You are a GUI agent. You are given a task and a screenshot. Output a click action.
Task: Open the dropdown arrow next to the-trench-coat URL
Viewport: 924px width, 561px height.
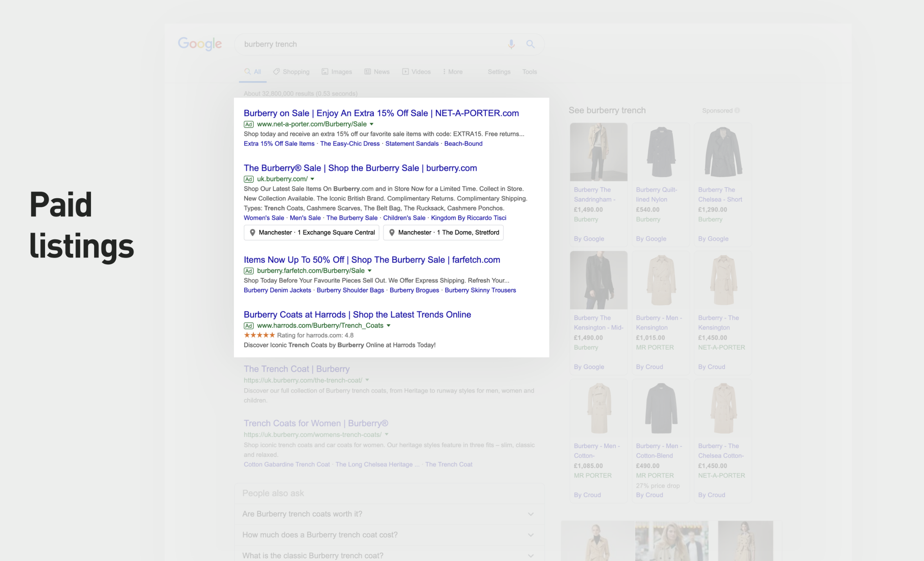[367, 380]
